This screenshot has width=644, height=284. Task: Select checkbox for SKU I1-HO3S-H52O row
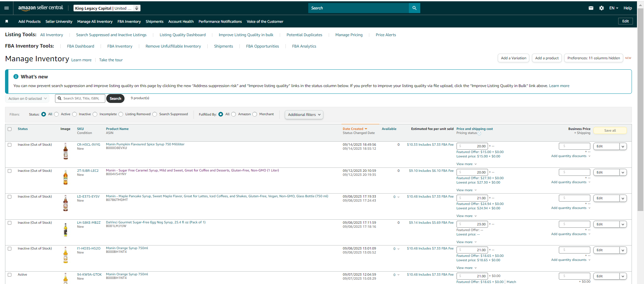[x=10, y=249]
